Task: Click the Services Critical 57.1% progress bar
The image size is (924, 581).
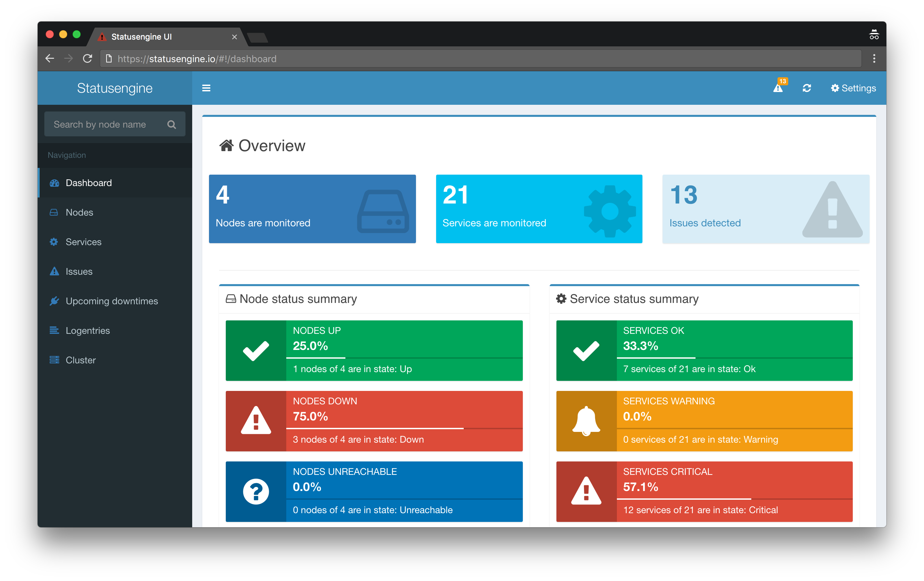Action: (735, 499)
